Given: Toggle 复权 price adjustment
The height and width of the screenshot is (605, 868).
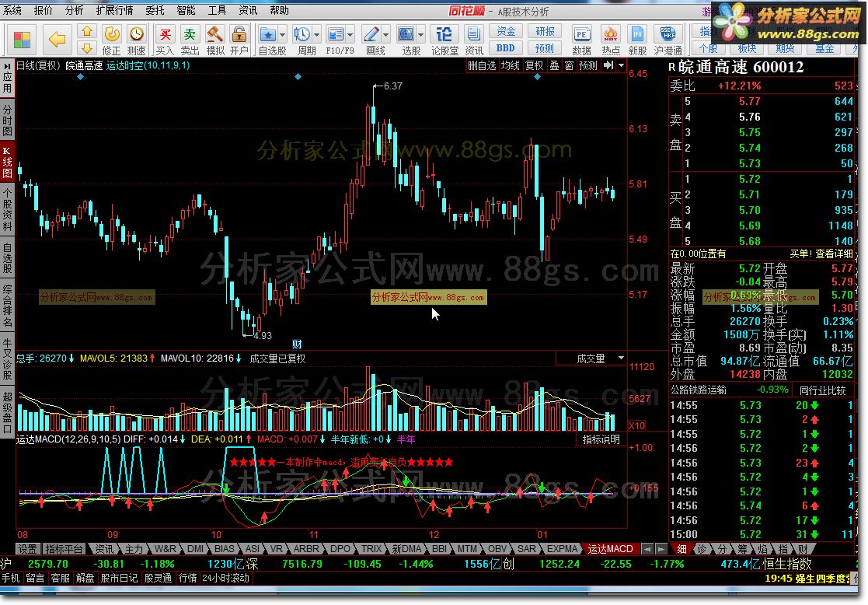Looking at the screenshot, I should 534,65.
